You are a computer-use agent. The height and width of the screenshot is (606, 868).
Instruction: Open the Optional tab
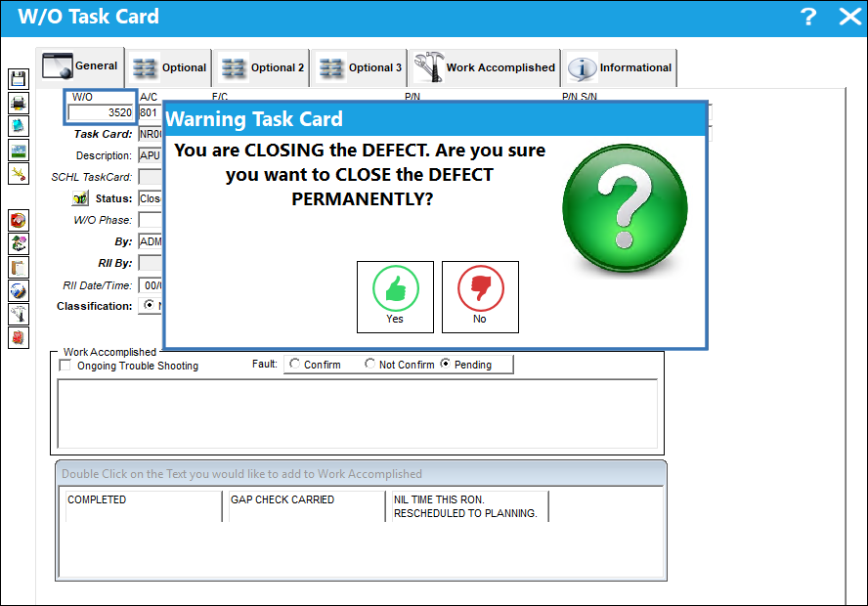click(170, 67)
